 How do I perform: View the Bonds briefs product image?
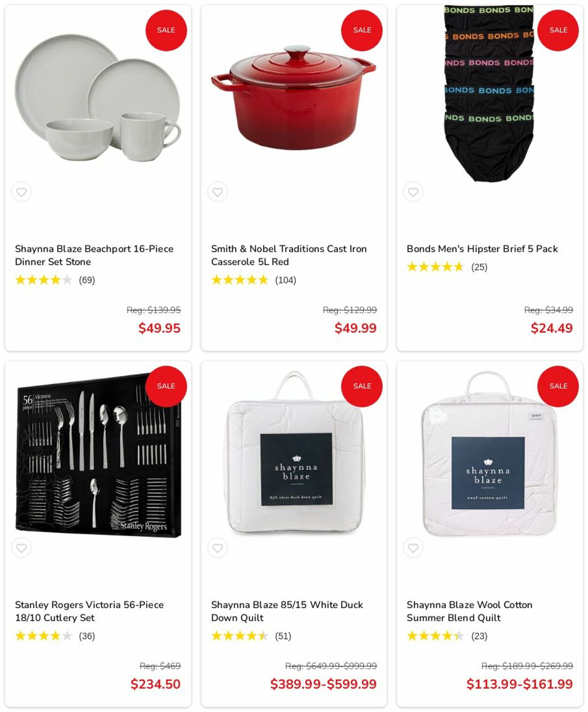click(489, 94)
